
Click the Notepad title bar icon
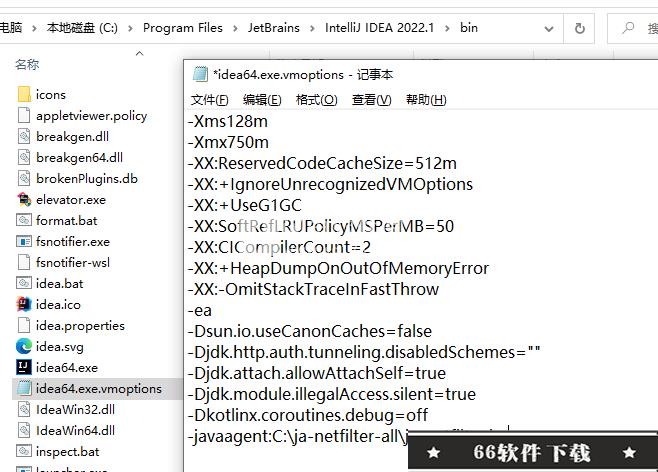pyautogui.click(x=201, y=75)
